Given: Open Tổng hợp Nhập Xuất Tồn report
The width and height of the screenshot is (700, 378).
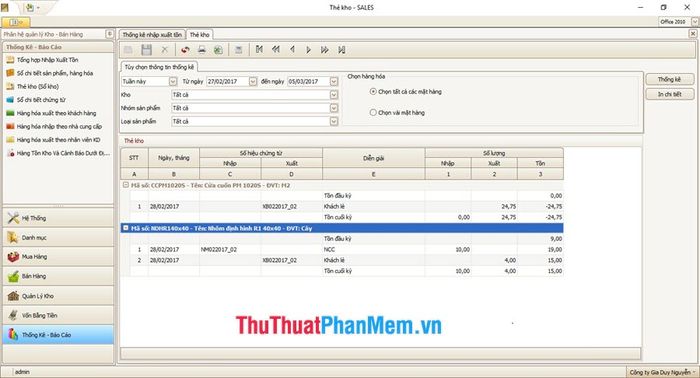Looking at the screenshot, I should [47, 60].
